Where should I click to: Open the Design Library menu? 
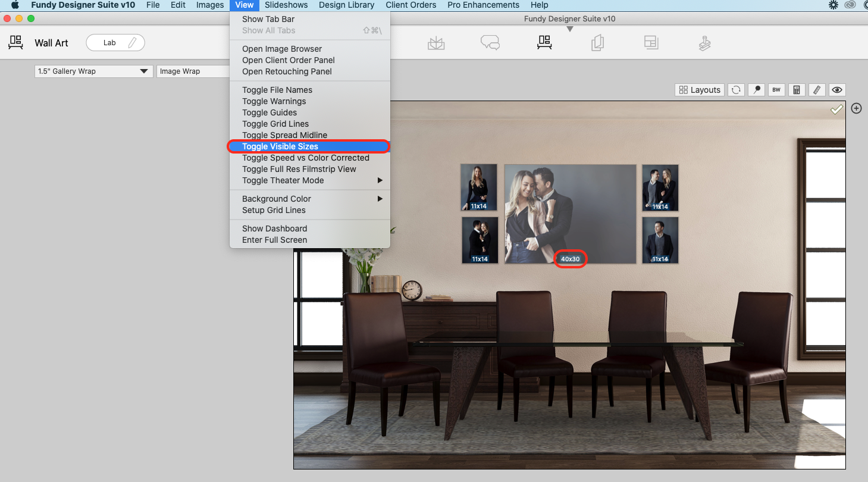point(346,5)
